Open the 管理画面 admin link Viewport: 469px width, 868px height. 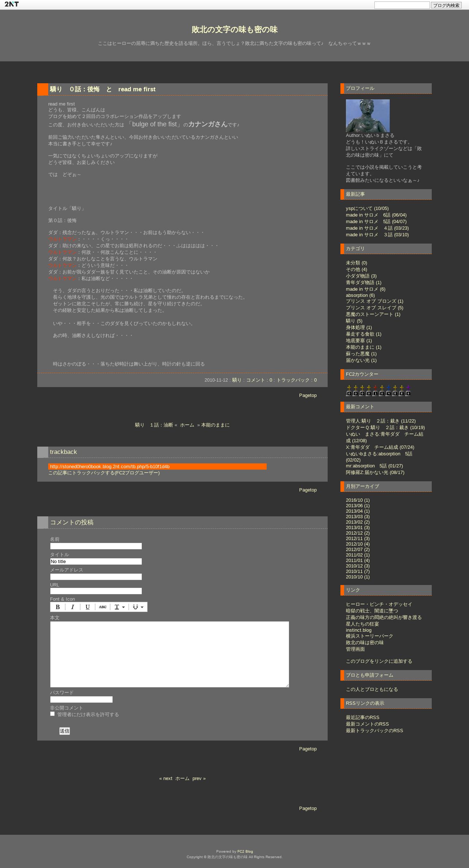pos(355,649)
